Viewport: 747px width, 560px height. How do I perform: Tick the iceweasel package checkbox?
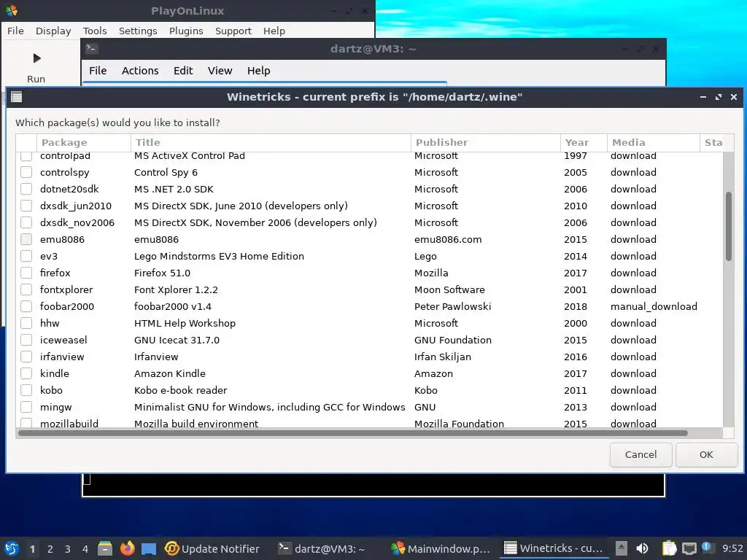tap(26, 340)
